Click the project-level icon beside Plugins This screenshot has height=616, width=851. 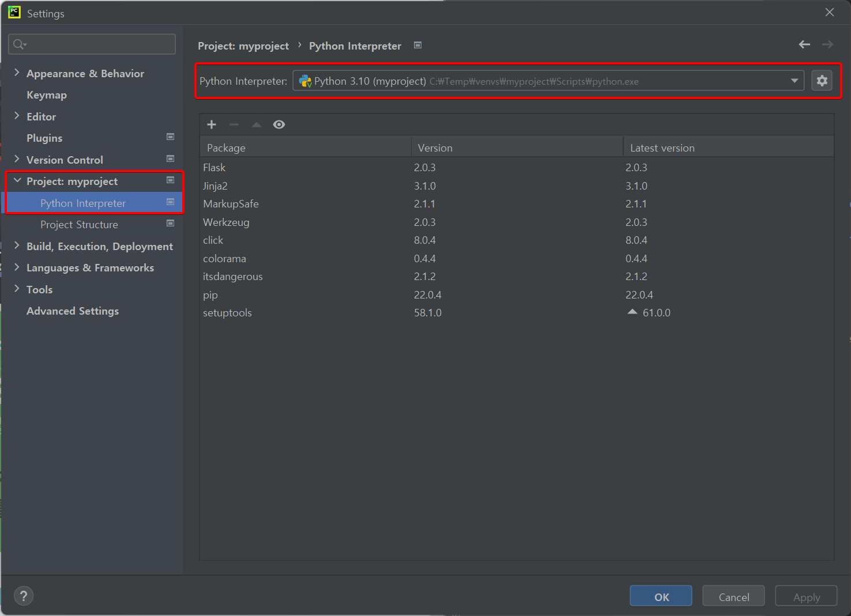coord(171,137)
